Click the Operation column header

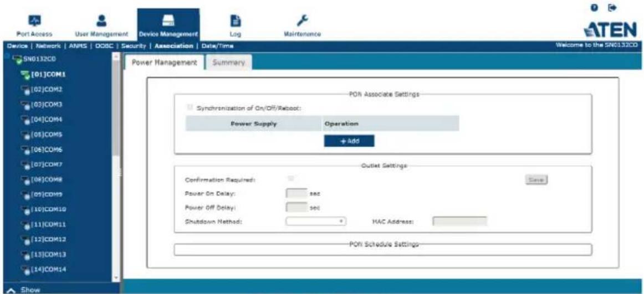tap(390, 123)
